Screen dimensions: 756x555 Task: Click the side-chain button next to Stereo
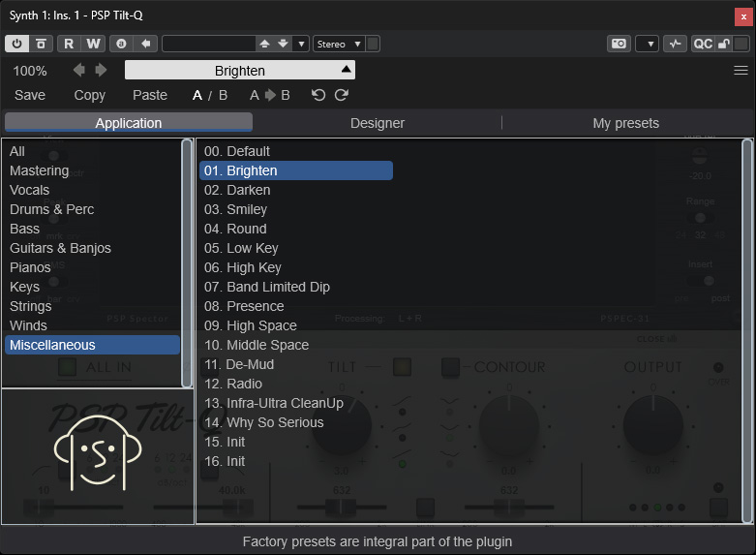(x=373, y=44)
